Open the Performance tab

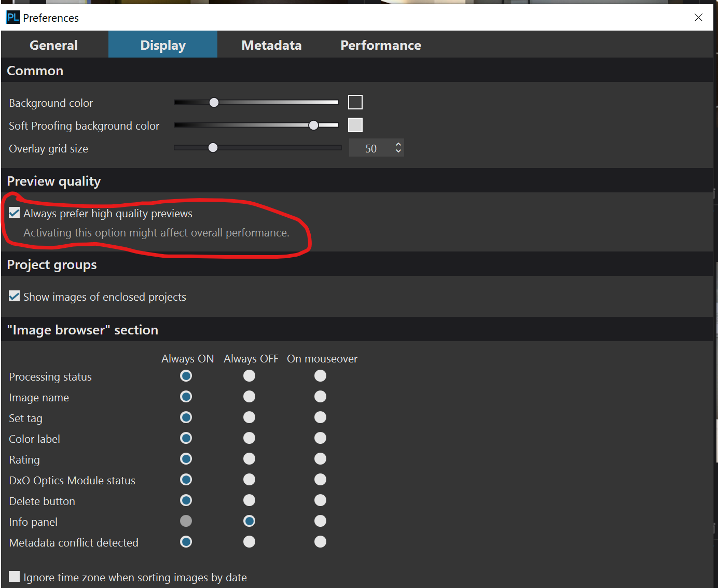click(x=381, y=45)
